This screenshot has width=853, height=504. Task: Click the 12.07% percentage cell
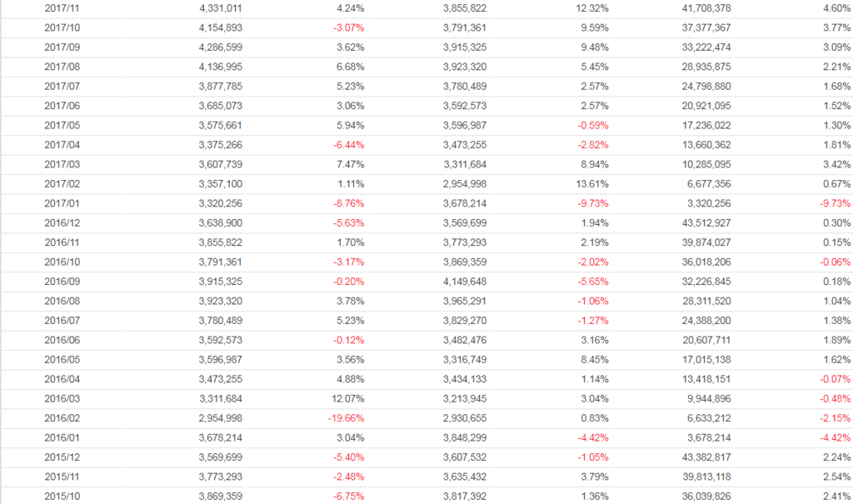(x=347, y=399)
